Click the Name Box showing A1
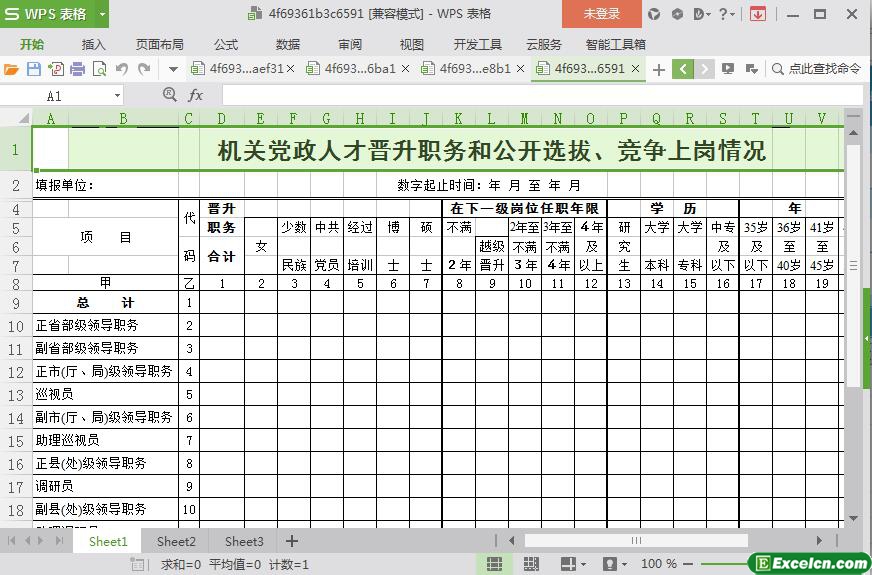 coord(56,96)
